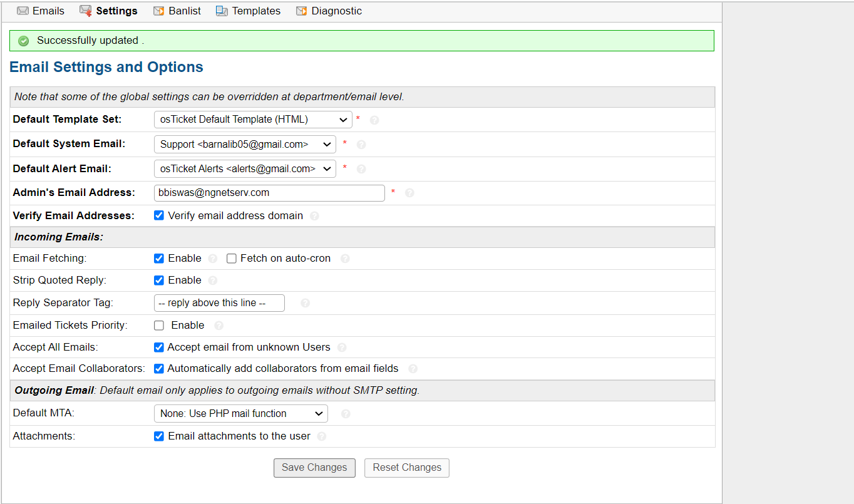854x504 pixels.
Task: Click the Admin's Email Address input field
Action: (x=269, y=193)
